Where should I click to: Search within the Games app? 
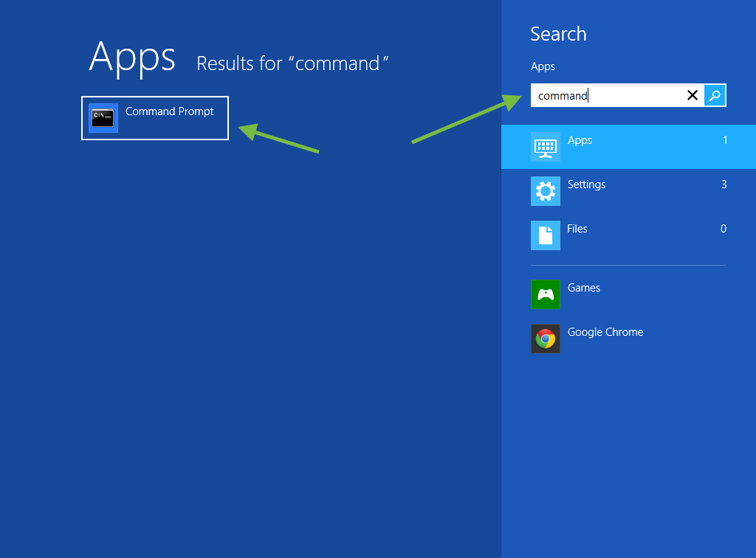628,294
